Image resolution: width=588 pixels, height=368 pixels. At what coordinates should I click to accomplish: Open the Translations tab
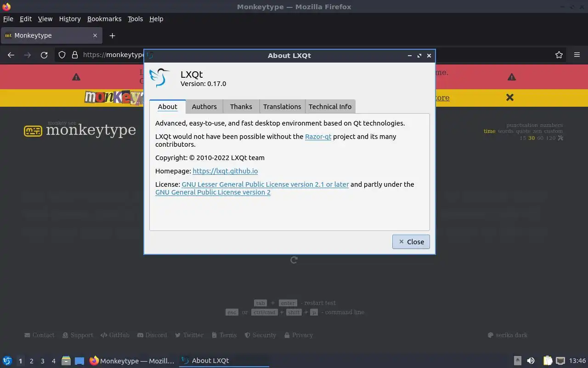point(282,106)
